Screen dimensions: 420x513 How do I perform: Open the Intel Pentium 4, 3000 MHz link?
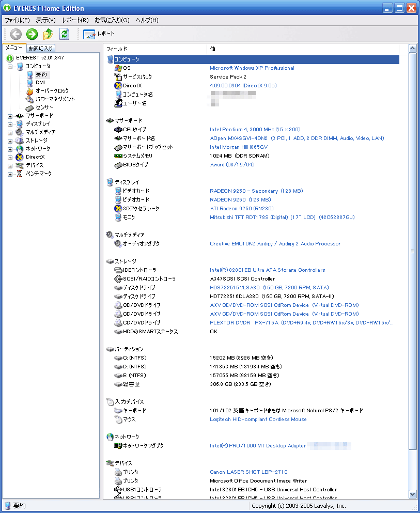(255, 130)
